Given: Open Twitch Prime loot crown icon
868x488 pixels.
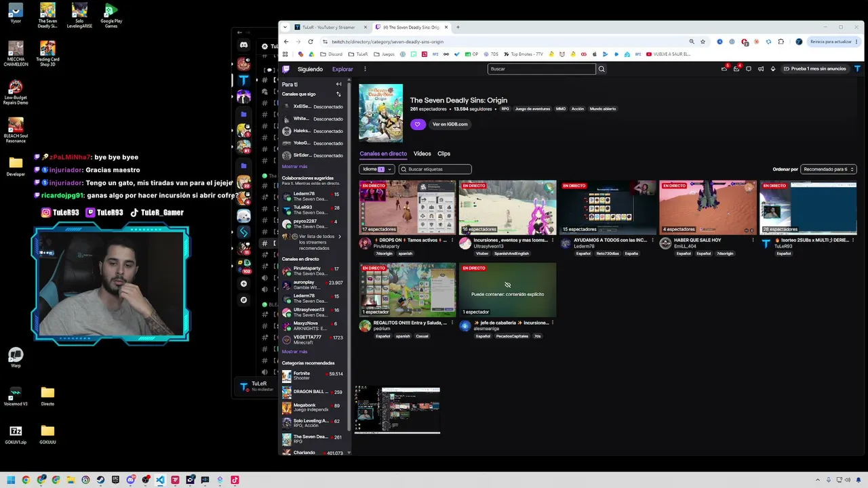Looking at the screenshot, I should point(725,69).
